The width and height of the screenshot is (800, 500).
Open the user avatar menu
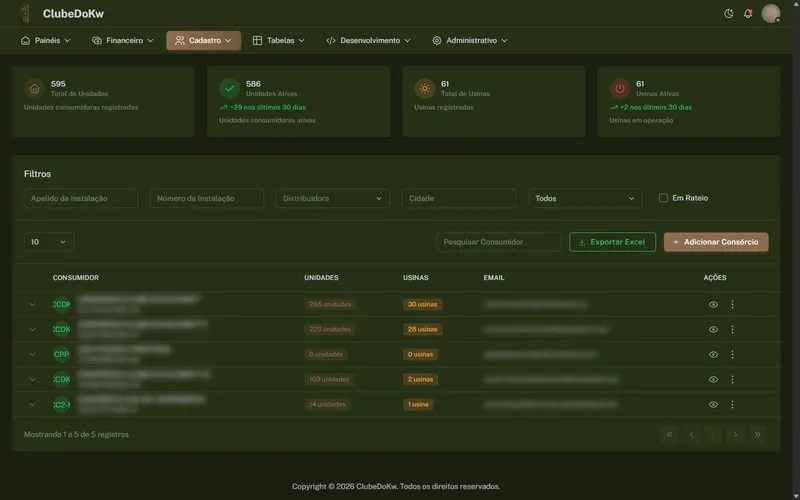(x=770, y=14)
